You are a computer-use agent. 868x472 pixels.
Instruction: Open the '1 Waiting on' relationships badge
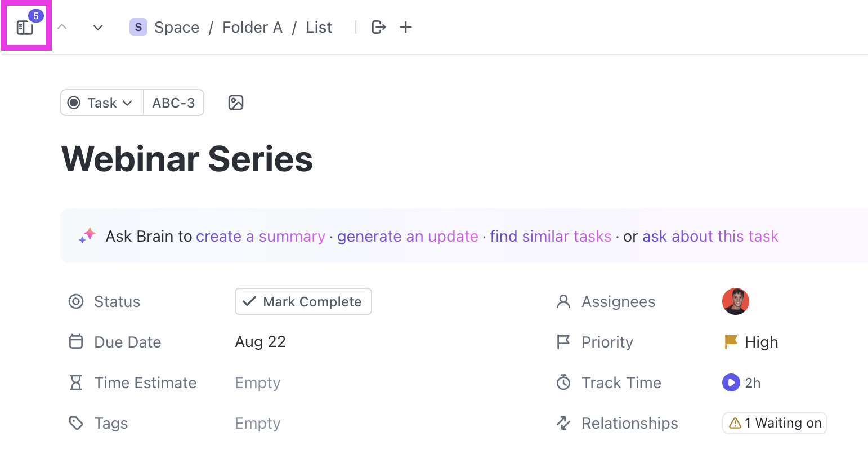[x=775, y=423]
